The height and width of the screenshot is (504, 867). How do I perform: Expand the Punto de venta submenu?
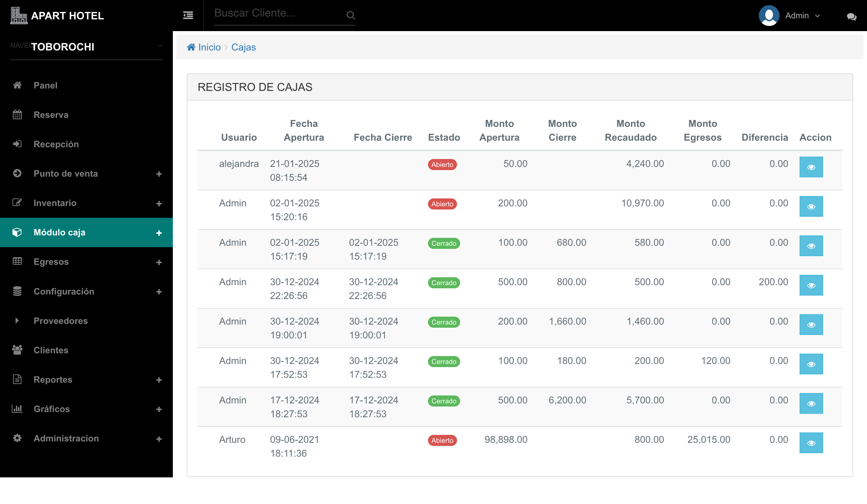pyautogui.click(x=159, y=174)
